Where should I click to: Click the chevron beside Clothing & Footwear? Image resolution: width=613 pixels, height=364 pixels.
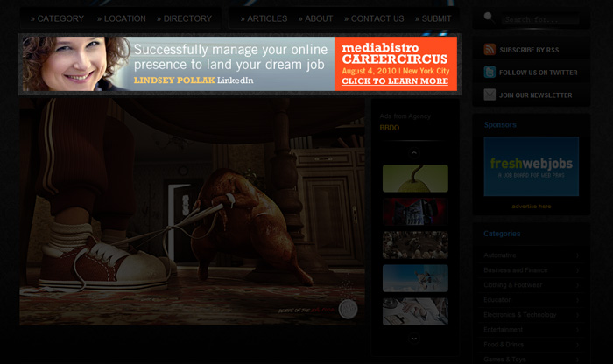pyautogui.click(x=577, y=285)
